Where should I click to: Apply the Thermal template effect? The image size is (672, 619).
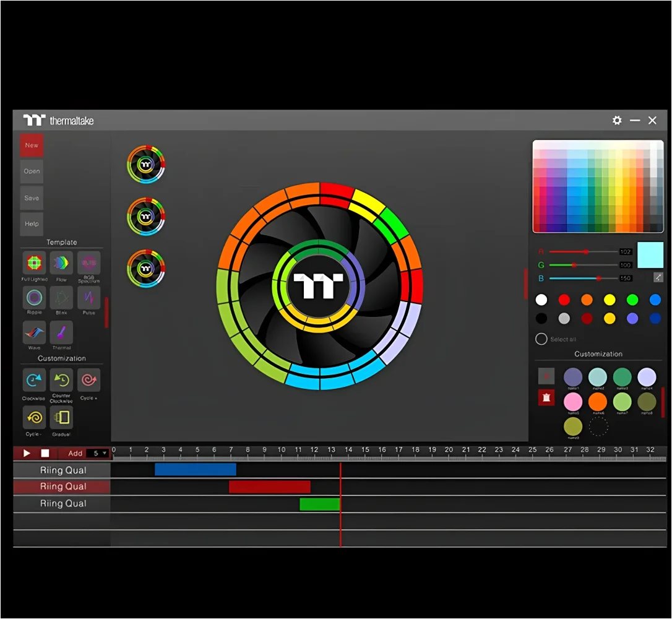pyautogui.click(x=61, y=332)
